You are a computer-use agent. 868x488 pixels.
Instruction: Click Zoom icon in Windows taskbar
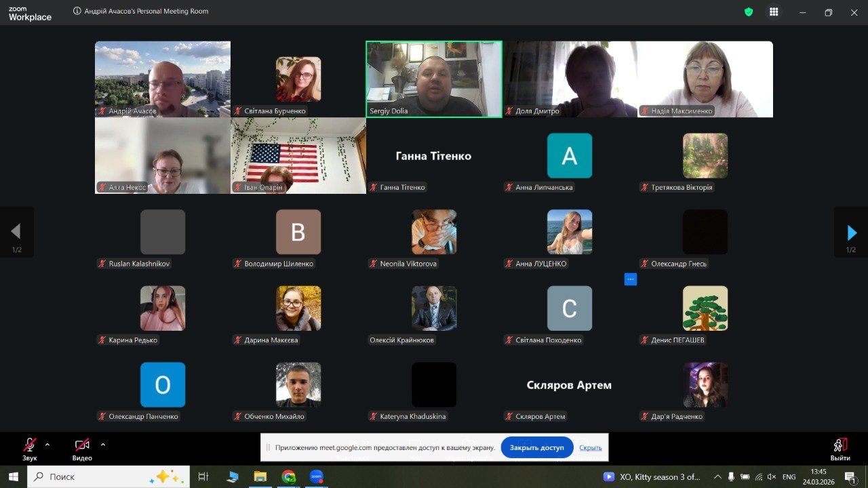point(316,476)
